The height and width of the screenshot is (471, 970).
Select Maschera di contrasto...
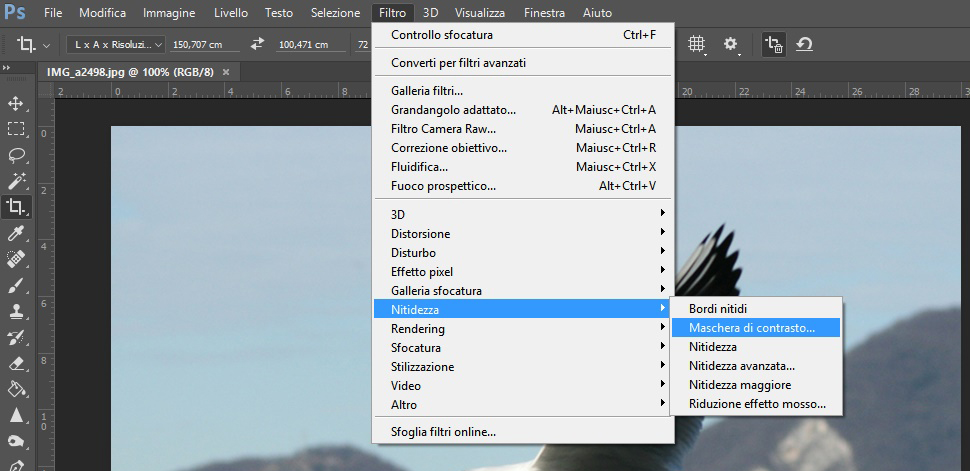756,328
